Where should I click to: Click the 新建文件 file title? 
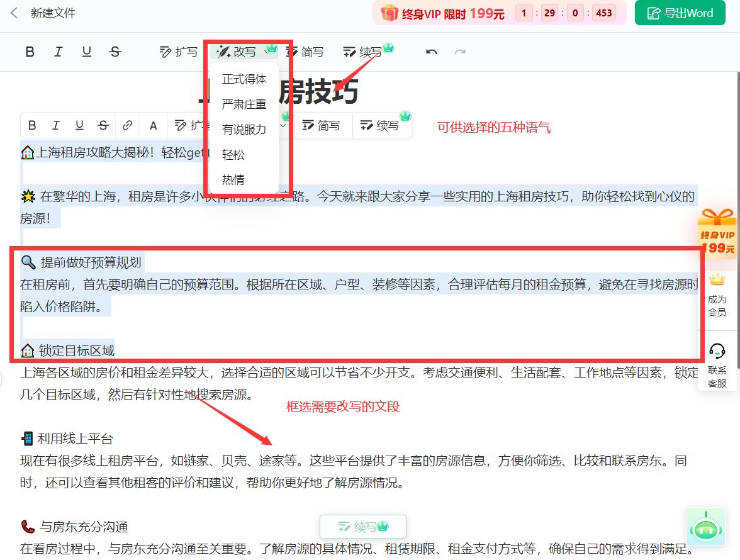[x=53, y=13]
